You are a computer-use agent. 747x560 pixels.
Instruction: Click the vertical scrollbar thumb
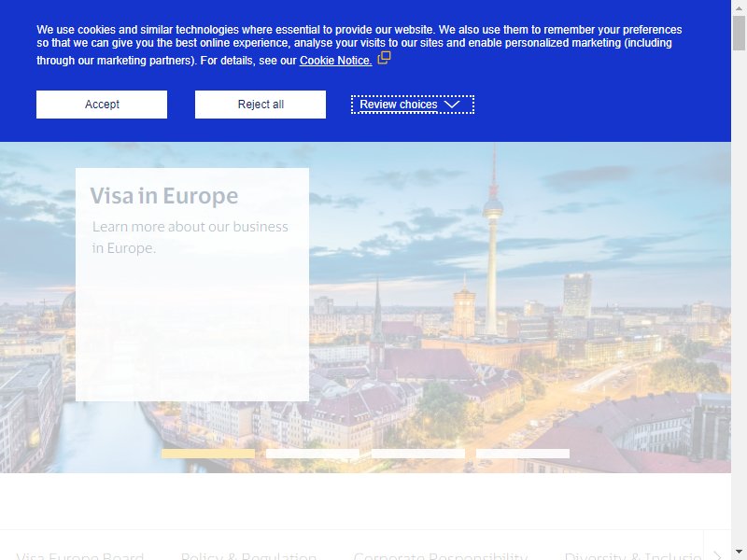[739, 33]
